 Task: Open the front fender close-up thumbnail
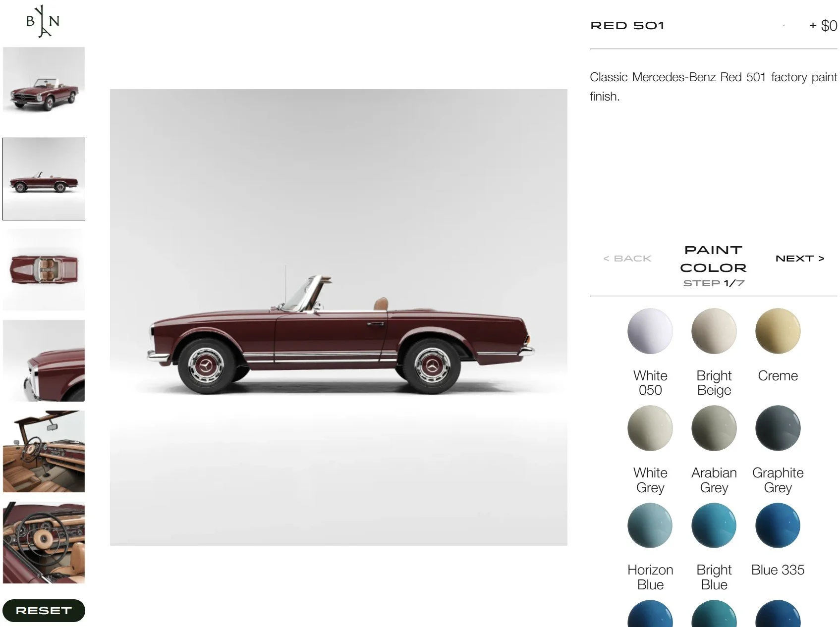tap(44, 361)
